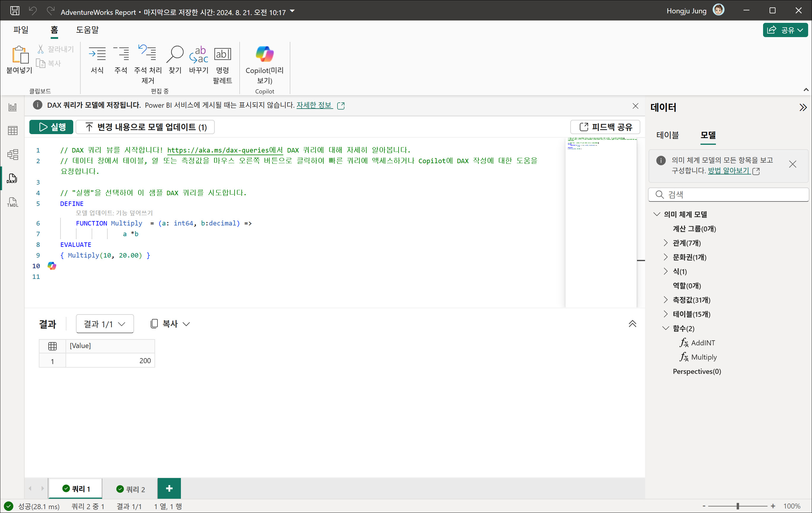The height and width of the screenshot is (513, 812).
Task: Open the 파일 menu
Action: tap(21, 30)
